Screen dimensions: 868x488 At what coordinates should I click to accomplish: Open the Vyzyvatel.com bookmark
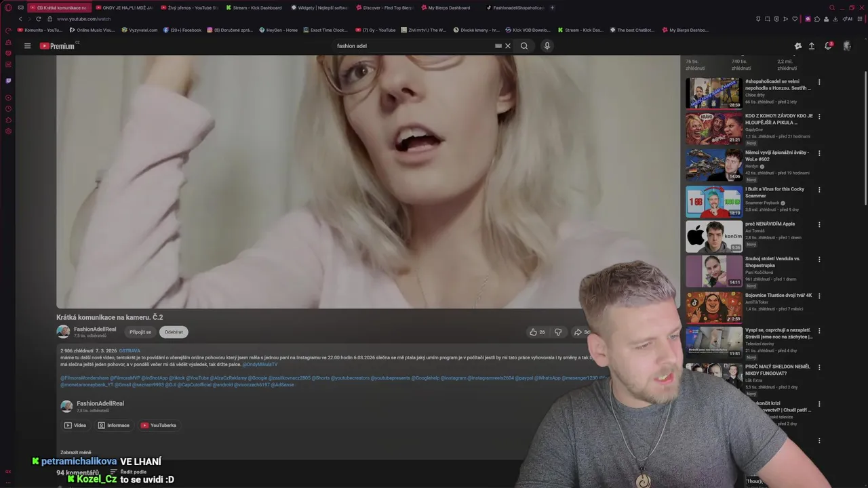(140, 30)
